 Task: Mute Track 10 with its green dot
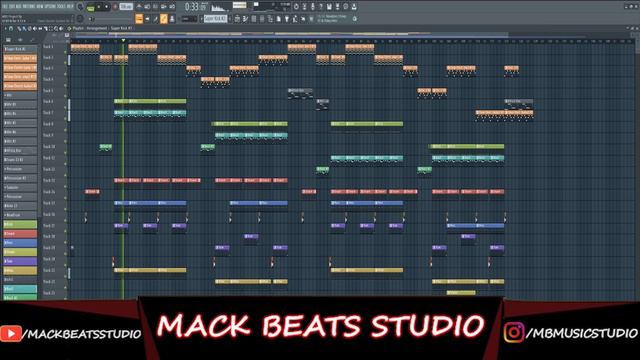point(66,153)
